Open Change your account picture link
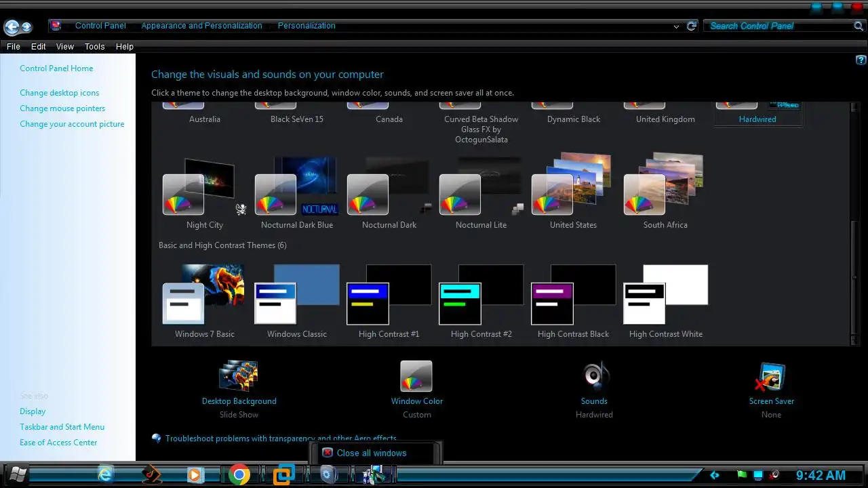 coord(72,124)
